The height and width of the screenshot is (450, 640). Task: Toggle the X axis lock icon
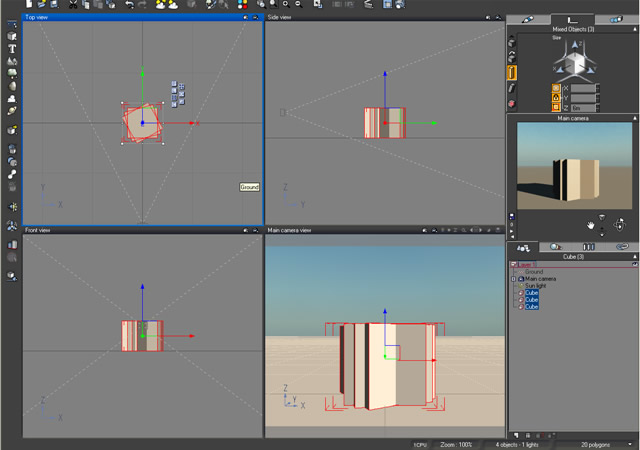[x=556, y=88]
